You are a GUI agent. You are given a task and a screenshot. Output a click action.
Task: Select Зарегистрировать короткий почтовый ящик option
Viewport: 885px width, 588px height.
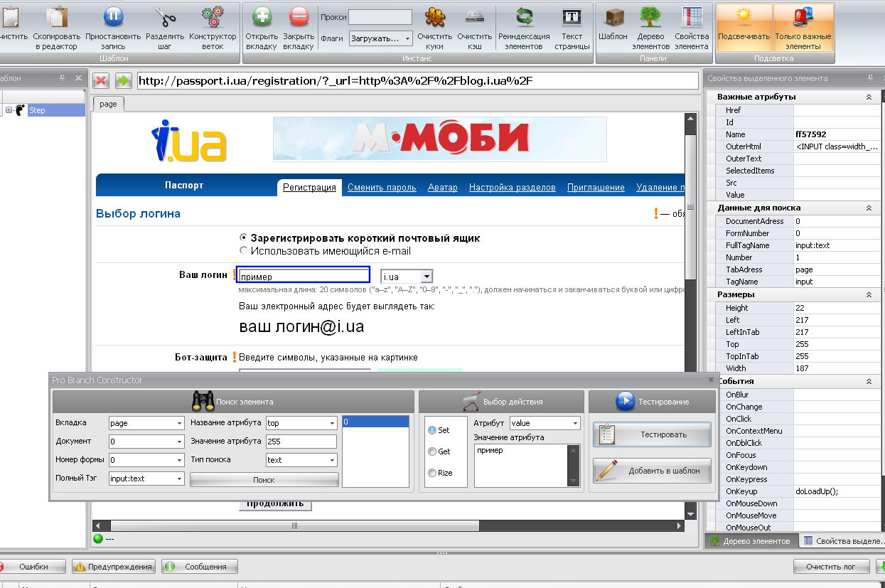point(244,238)
